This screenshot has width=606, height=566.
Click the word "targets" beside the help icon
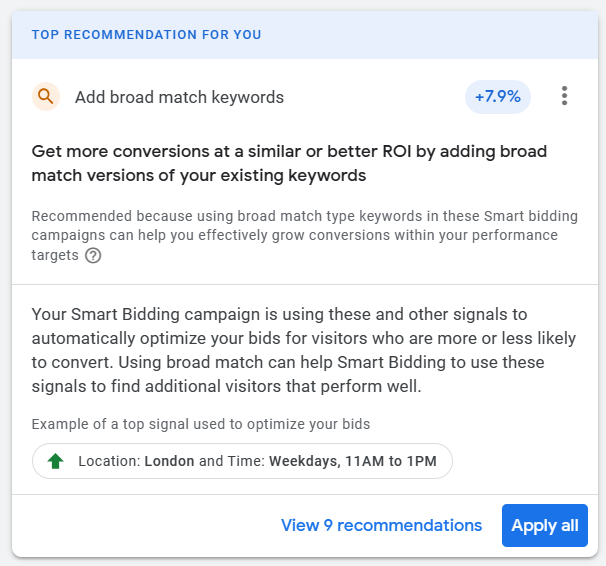tap(55, 255)
